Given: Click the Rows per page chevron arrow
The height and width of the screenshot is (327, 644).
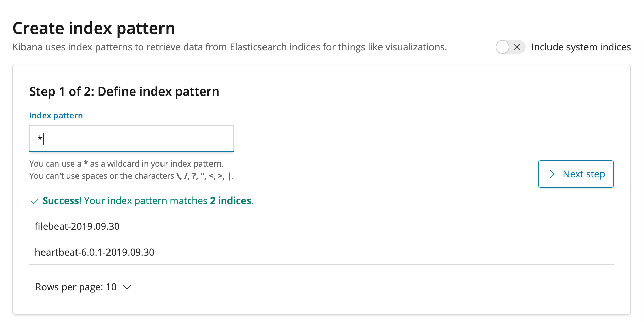Looking at the screenshot, I should [127, 287].
